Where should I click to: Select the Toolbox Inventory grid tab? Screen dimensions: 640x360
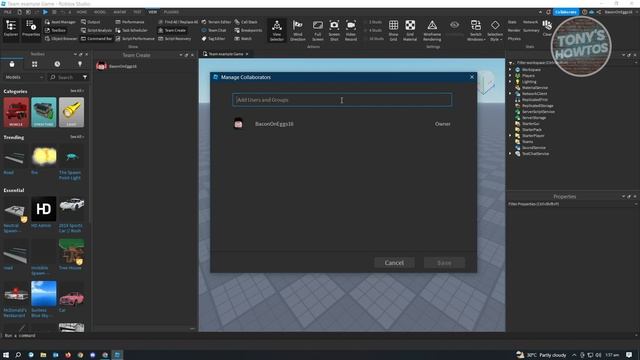click(x=35, y=64)
